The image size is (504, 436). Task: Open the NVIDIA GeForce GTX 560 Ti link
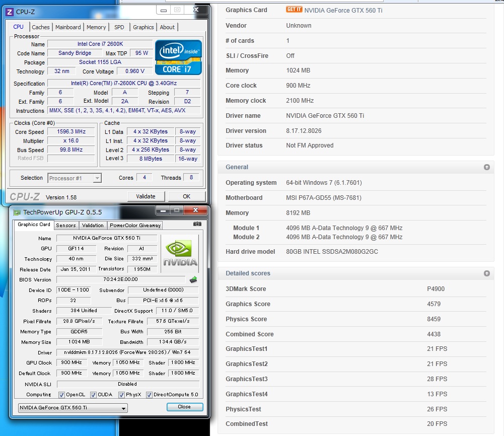343,10
